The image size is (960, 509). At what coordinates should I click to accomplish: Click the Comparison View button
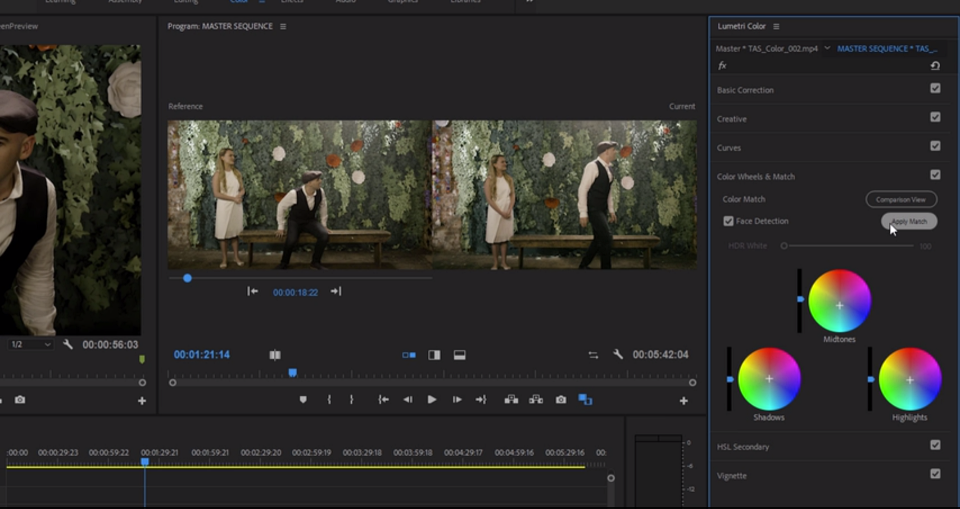click(901, 199)
